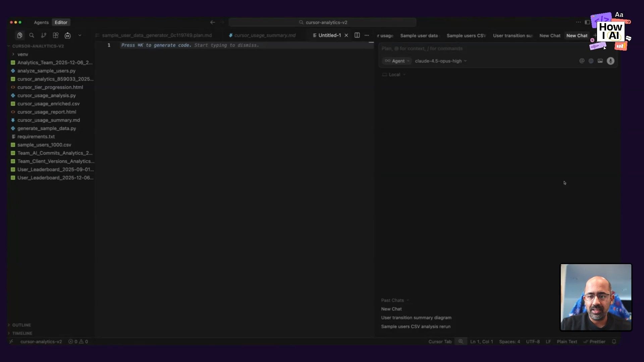This screenshot has height=362, width=644.
Task: Change language mode Plain Text
Action: pyautogui.click(x=567, y=342)
